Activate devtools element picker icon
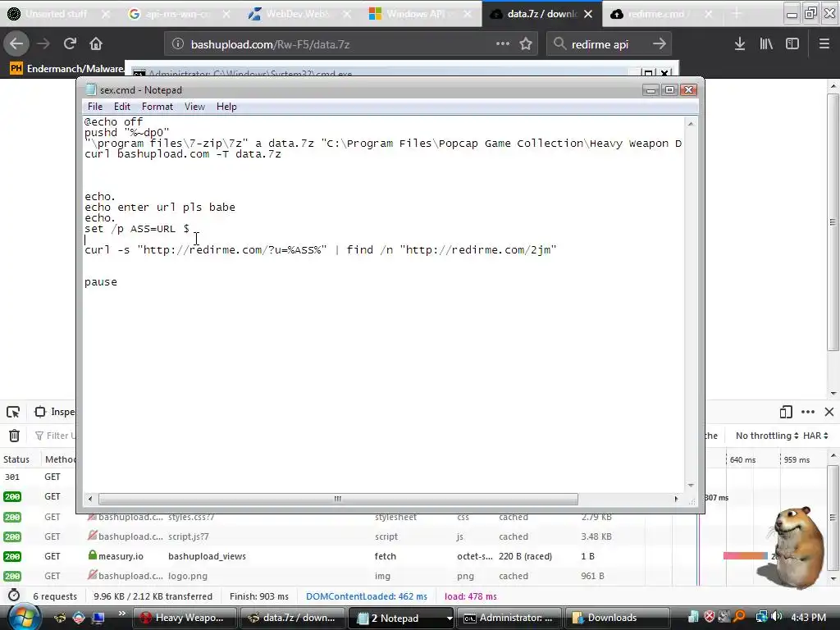Viewport: 840px width, 630px height. coord(13,412)
